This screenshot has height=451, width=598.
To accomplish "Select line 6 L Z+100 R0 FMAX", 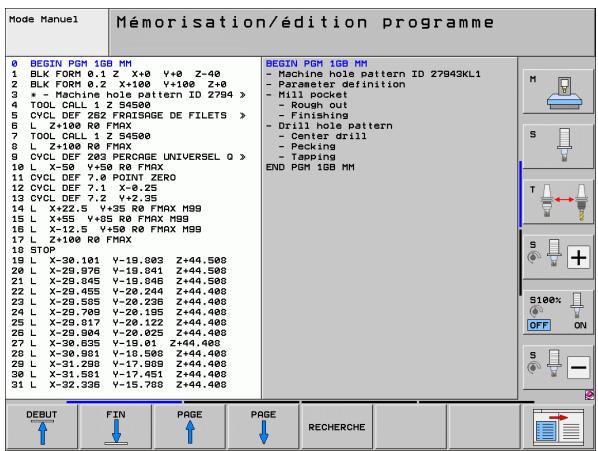I will pos(71,126).
